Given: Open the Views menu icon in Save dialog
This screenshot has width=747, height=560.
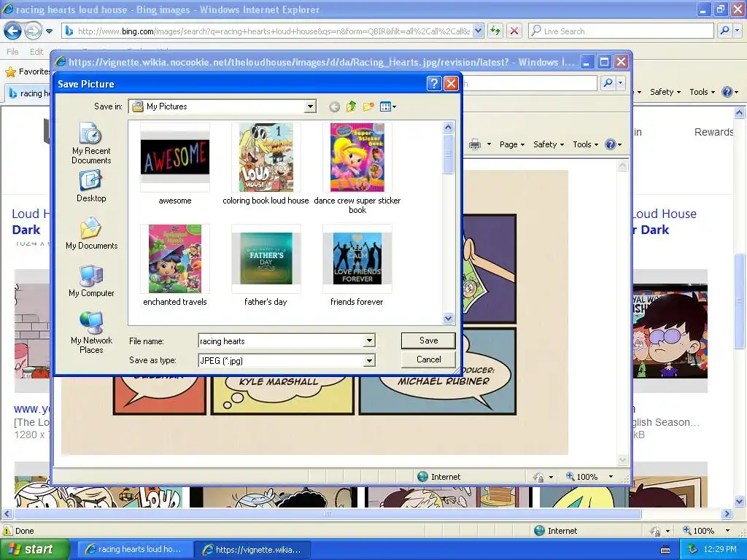Looking at the screenshot, I should tap(388, 106).
